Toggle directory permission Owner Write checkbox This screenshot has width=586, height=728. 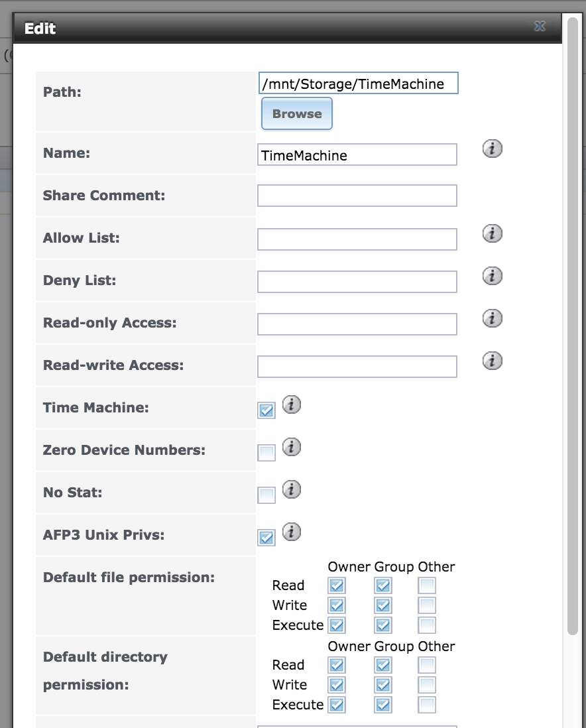click(337, 686)
